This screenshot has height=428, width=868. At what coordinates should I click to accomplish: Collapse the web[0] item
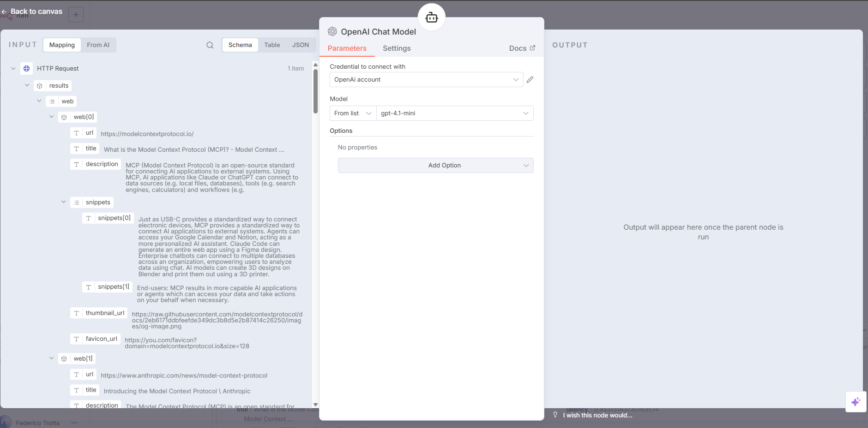click(52, 117)
